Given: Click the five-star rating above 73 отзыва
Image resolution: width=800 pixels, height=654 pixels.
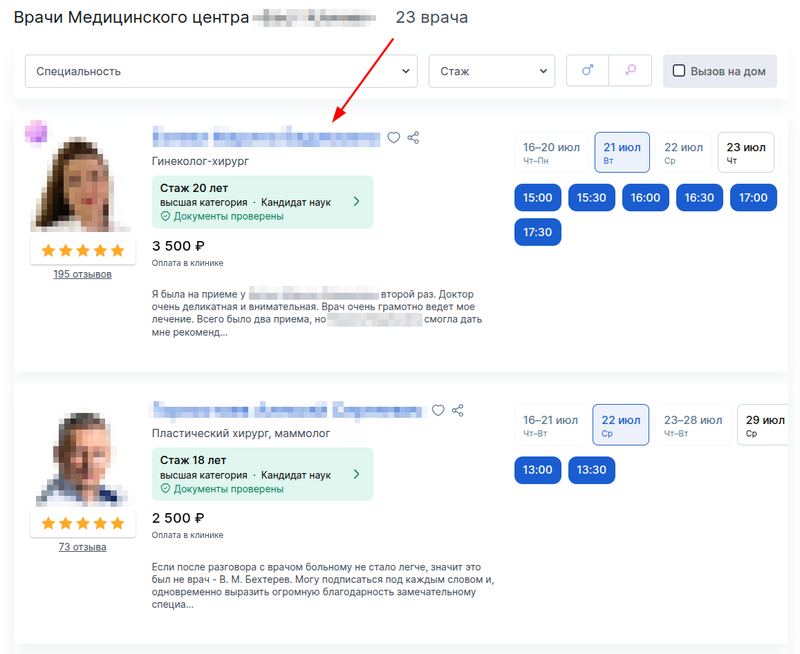Looking at the screenshot, I should [x=83, y=523].
